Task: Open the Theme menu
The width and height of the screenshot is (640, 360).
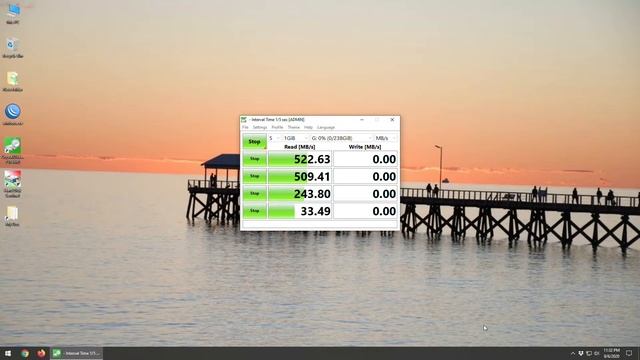Action: pyautogui.click(x=293, y=127)
